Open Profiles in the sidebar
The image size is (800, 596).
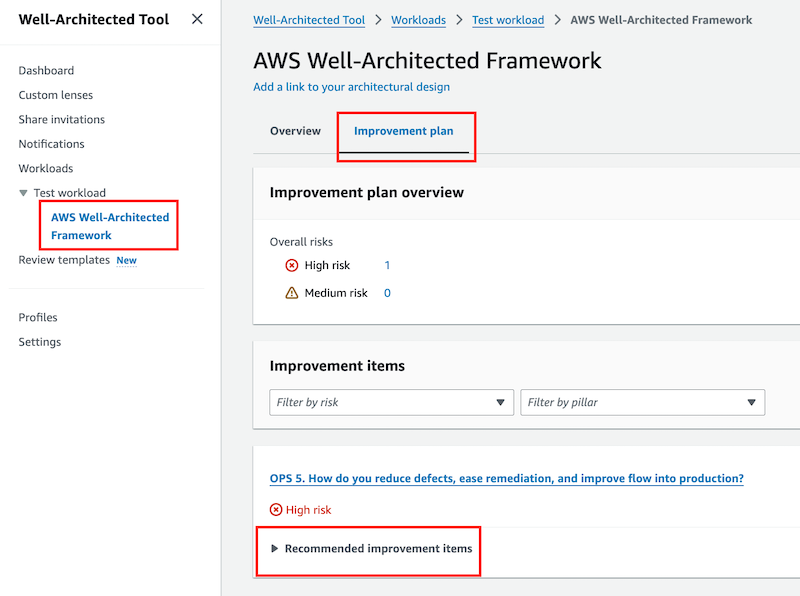point(38,317)
